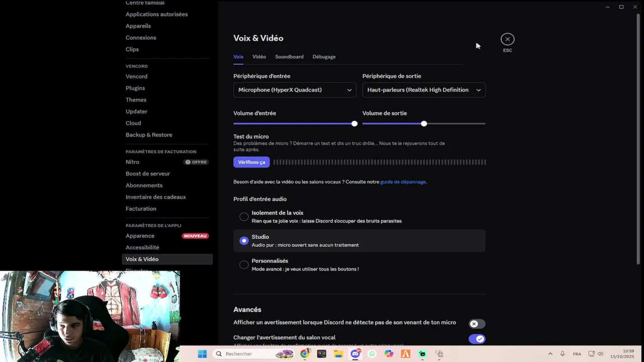
Task: Open Windows Start menu
Action: (202, 354)
